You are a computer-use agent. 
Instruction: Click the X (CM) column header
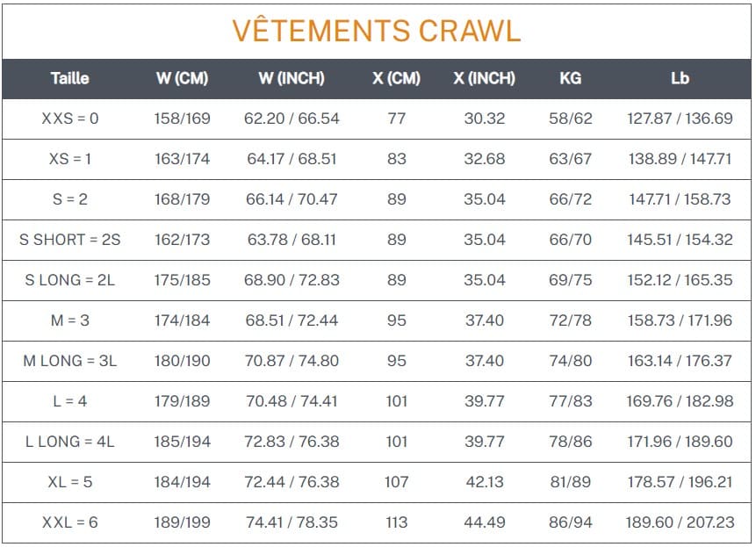396,78
